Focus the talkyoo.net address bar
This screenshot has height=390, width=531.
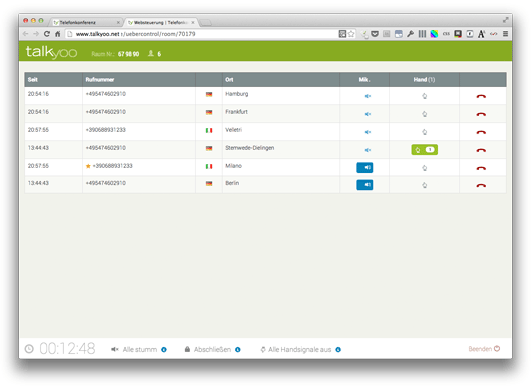click(x=203, y=34)
